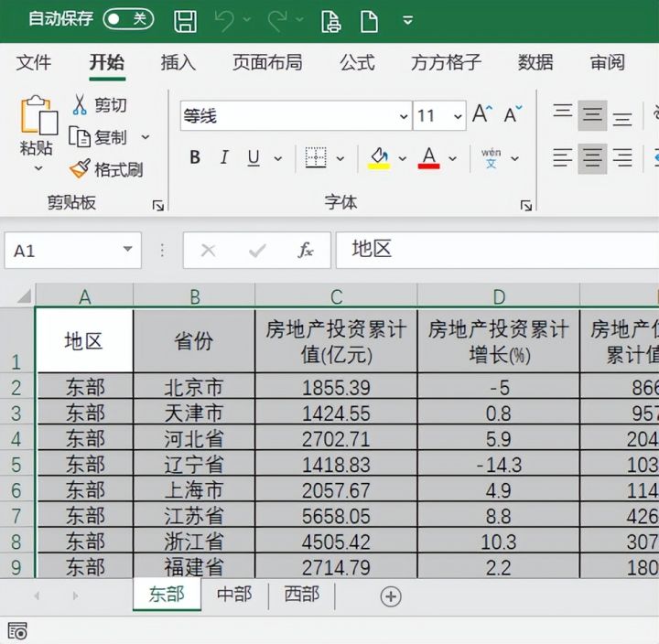Click the Align Left icon

click(562, 158)
